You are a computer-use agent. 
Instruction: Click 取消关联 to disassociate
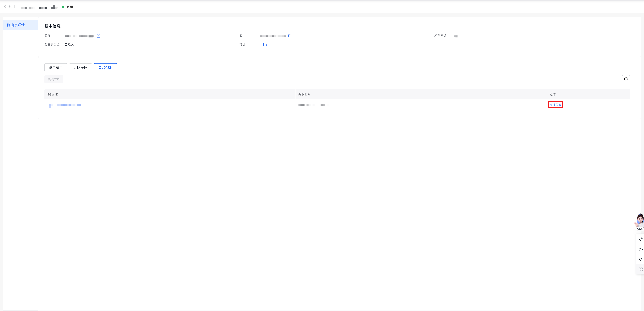tap(555, 105)
